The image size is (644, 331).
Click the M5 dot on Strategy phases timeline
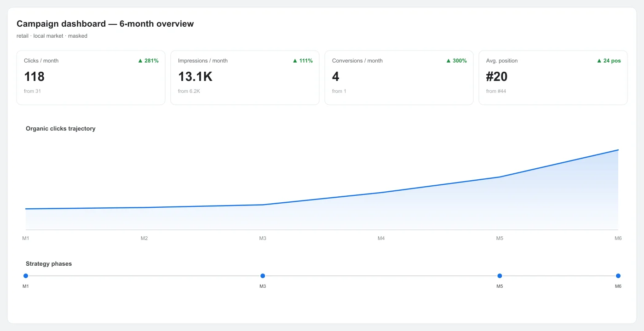[500, 276]
